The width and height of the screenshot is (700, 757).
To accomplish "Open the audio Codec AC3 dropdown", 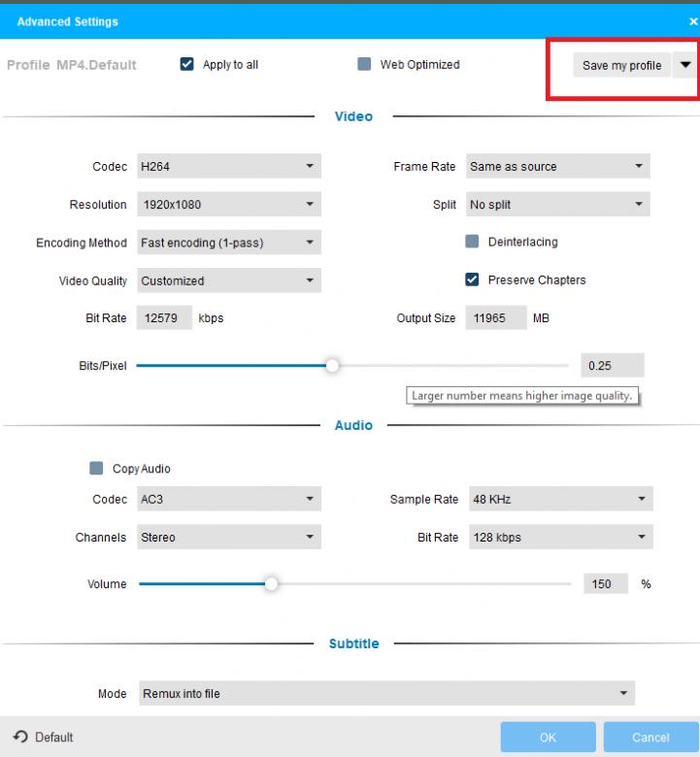I will point(229,499).
